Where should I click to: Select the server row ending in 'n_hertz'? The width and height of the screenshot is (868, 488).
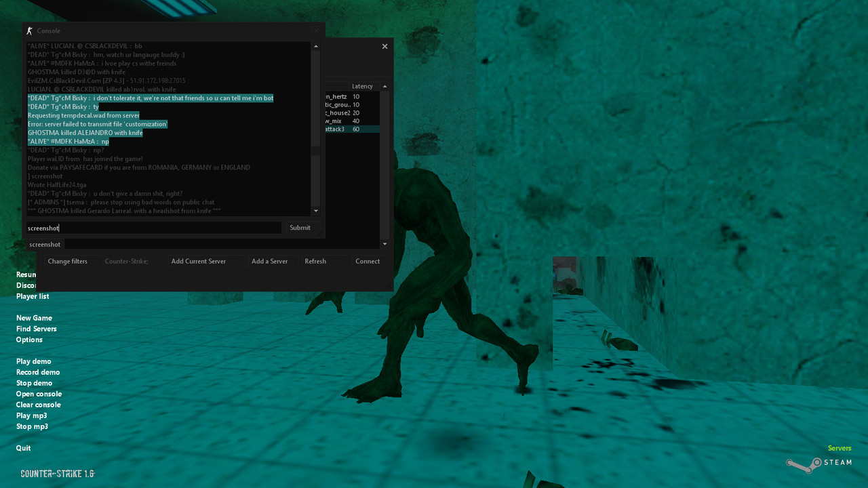pos(352,96)
